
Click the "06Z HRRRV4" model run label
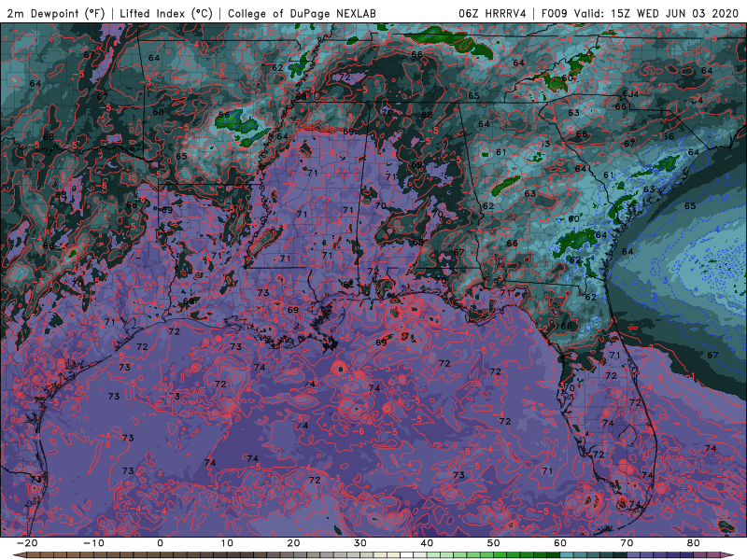[492, 14]
